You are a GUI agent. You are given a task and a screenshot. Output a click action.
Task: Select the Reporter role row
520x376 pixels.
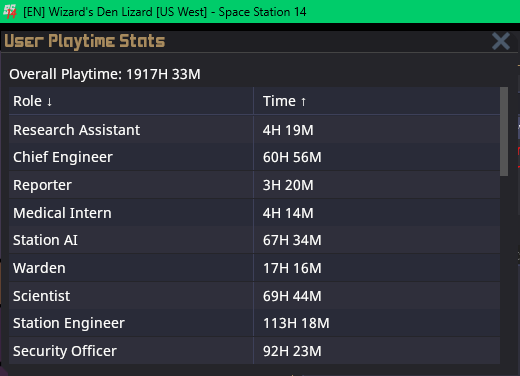point(254,185)
